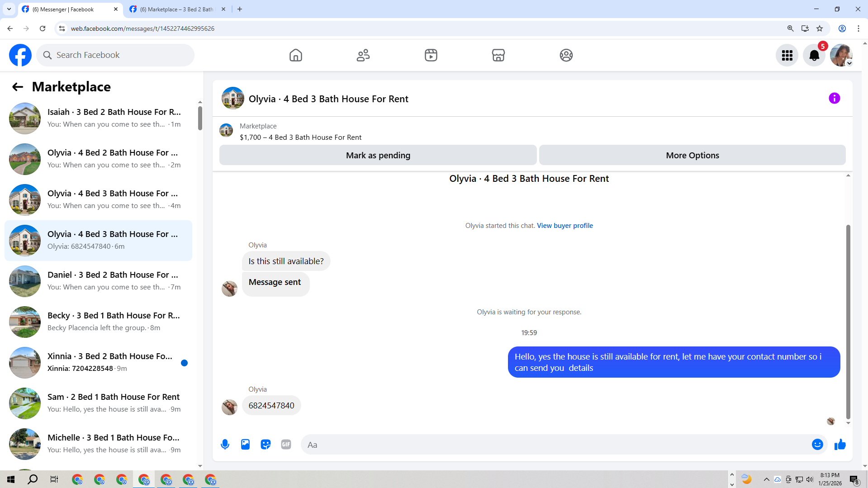Viewport: 868px width, 488px height.
Task: Open browser zoom magnifier icon
Action: point(790,28)
